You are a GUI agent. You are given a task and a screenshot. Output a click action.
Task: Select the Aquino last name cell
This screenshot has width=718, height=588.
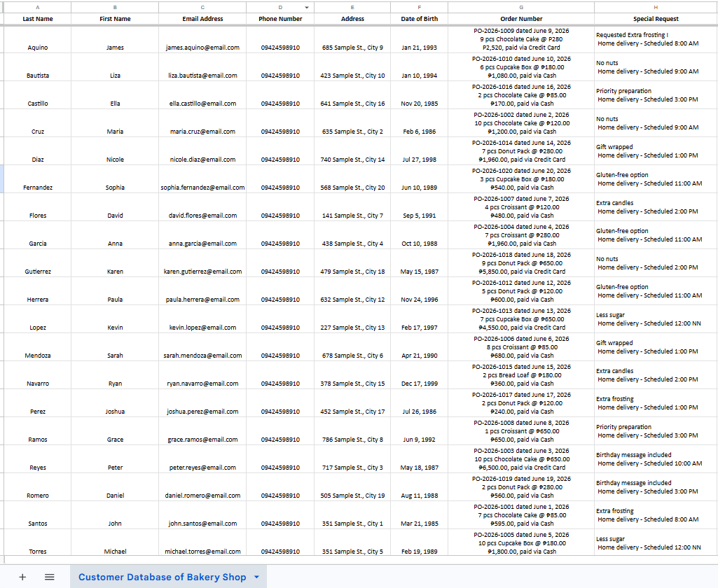(38, 39)
